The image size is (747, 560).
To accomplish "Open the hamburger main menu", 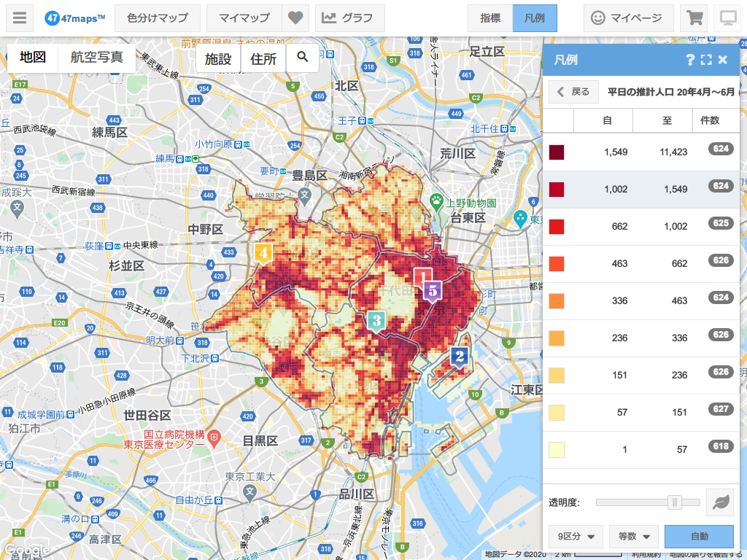I will pyautogui.click(x=20, y=18).
